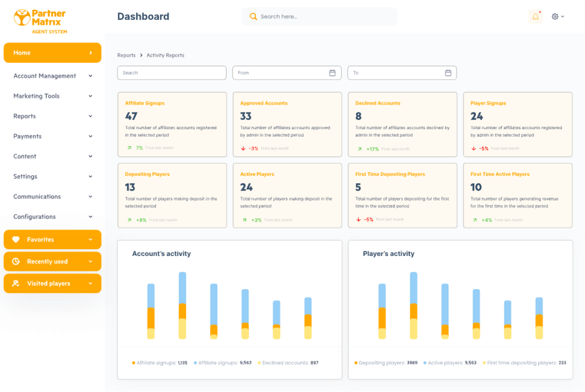Open the settings gear in the header

pyautogui.click(x=555, y=17)
